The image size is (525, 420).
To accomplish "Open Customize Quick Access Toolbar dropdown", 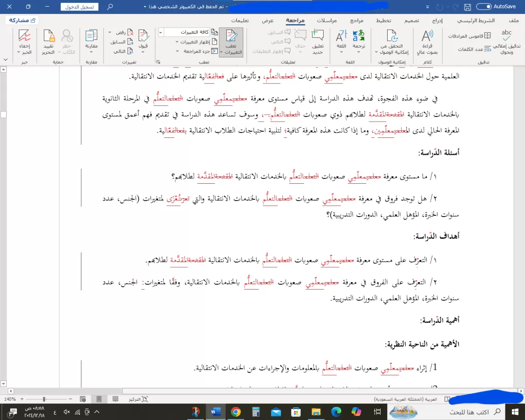I will pyautogui.click(x=427, y=7).
